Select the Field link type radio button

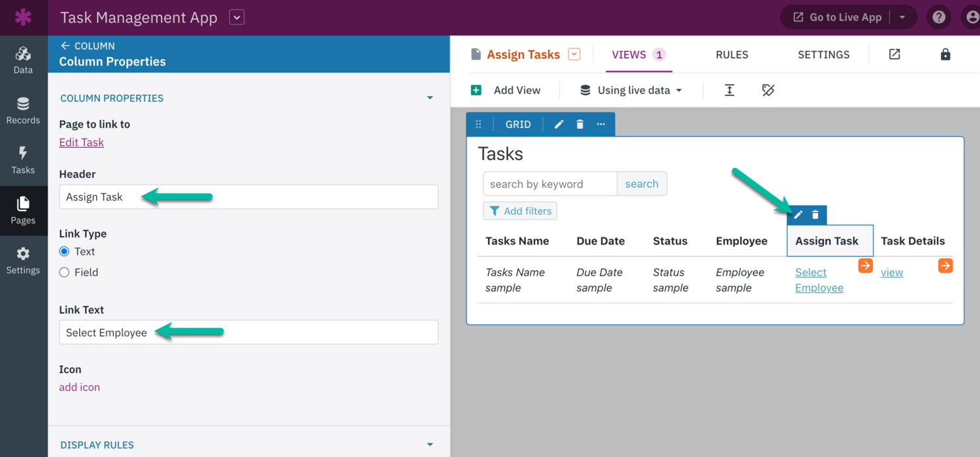pyautogui.click(x=64, y=273)
